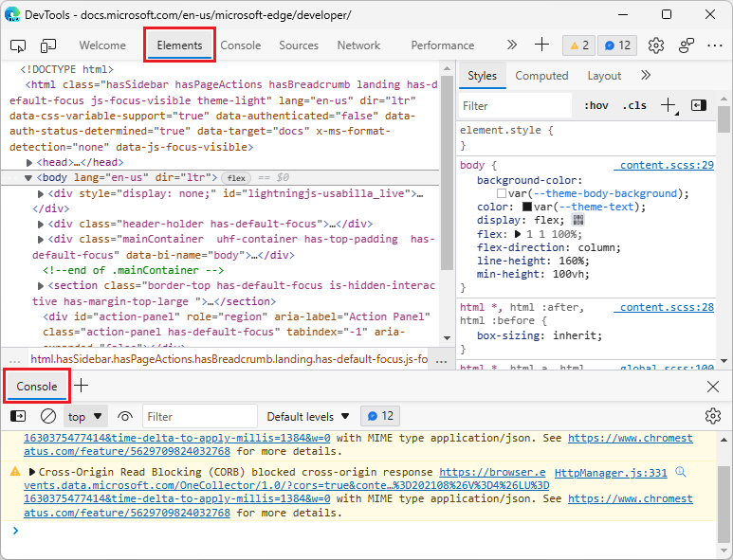This screenshot has height=560, width=733.
Task: Open the Layout pane tab
Action: point(604,76)
